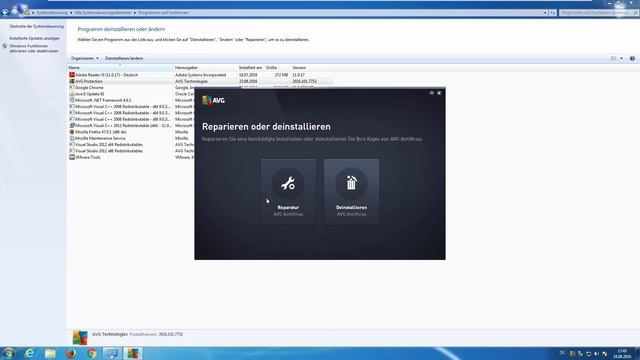Sort by the Name column header

pos(120,68)
